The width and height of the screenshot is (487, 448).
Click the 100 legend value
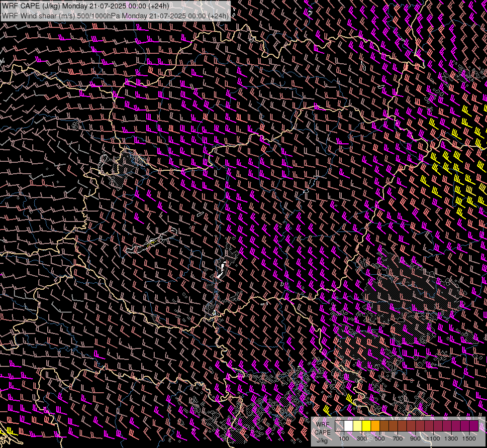click(x=344, y=439)
